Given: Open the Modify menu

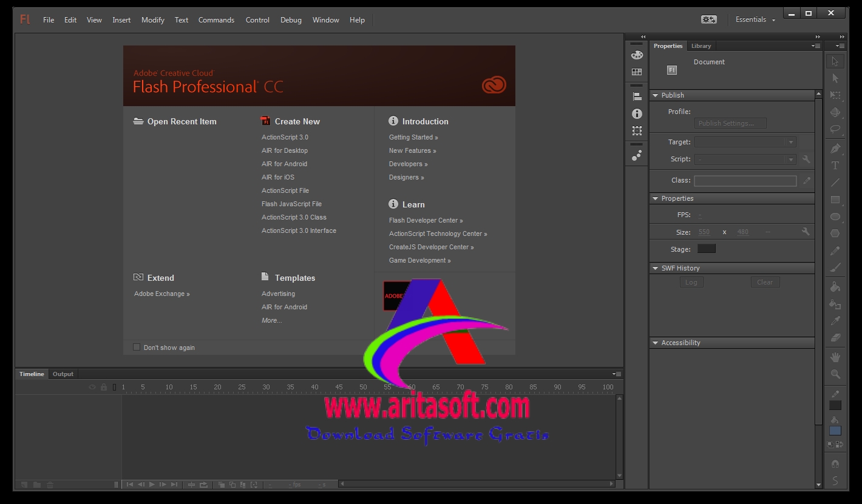Looking at the screenshot, I should point(153,20).
